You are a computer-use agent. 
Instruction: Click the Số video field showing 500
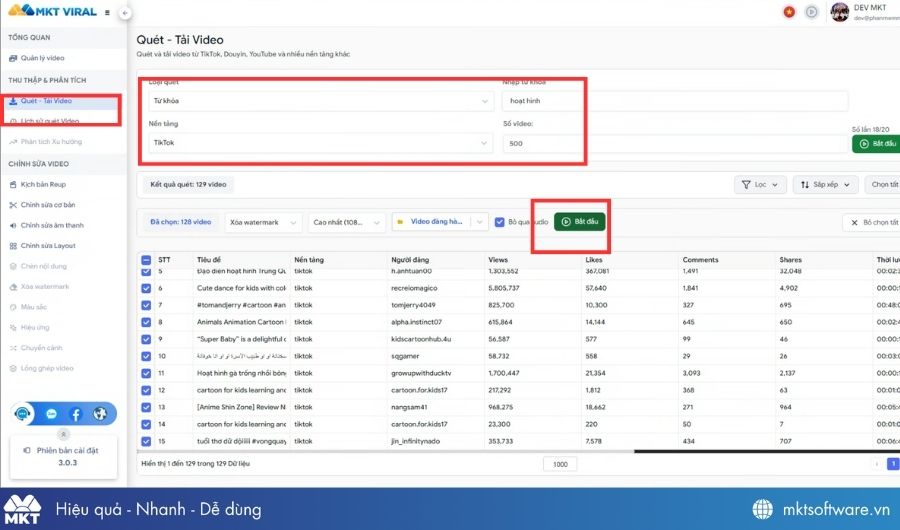(x=675, y=144)
